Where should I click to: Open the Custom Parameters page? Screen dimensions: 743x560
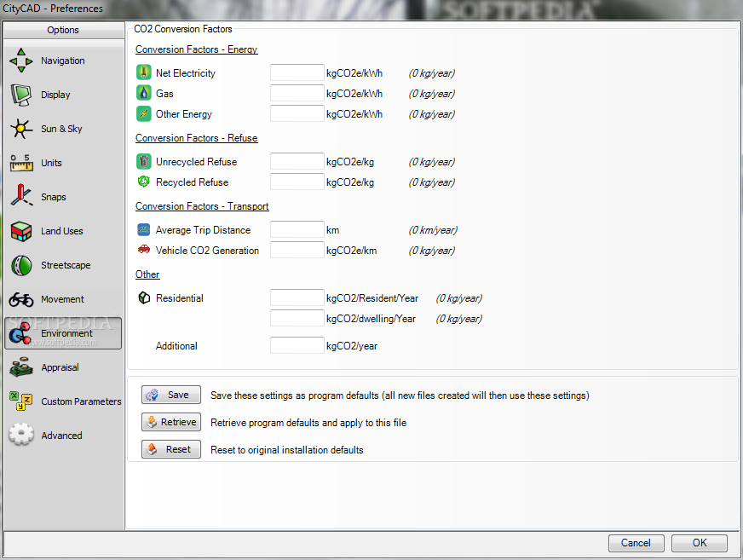coord(62,401)
